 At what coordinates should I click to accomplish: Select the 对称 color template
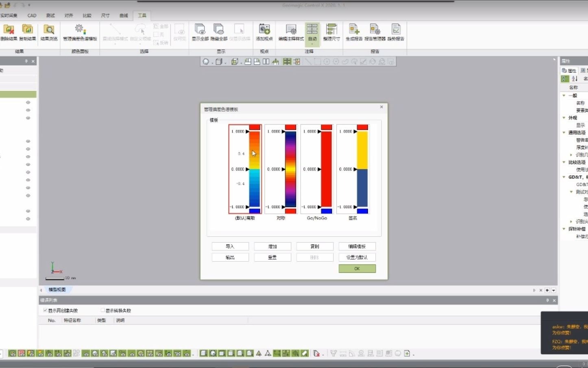[281, 169]
